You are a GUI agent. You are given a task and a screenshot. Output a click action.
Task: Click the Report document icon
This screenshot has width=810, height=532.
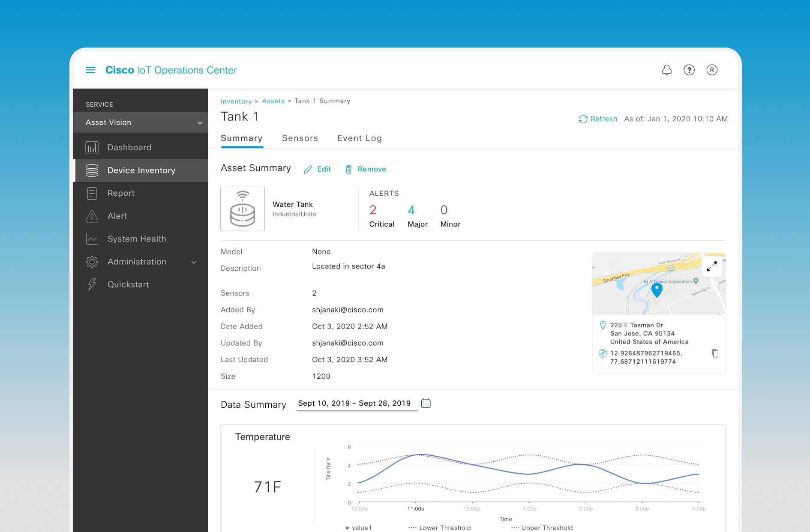pyautogui.click(x=92, y=193)
